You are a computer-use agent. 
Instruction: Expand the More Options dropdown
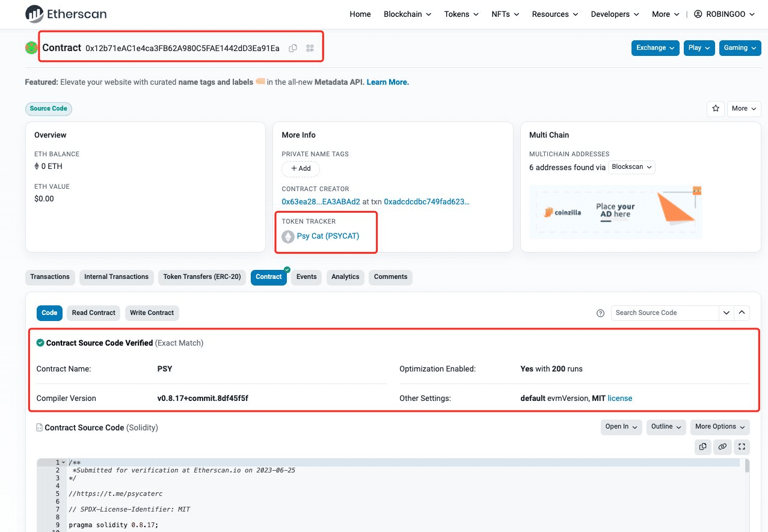(x=719, y=427)
